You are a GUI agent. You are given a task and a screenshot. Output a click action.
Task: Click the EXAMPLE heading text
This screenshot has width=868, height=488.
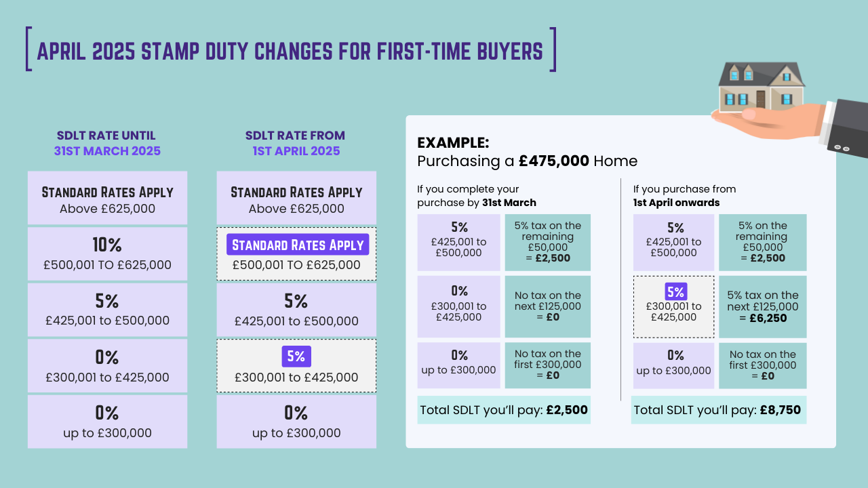click(x=453, y=143)
